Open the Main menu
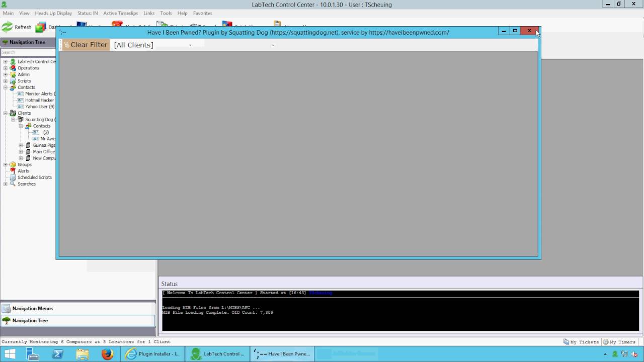This screenshot has height=362, width=644. tap(8, 13)
